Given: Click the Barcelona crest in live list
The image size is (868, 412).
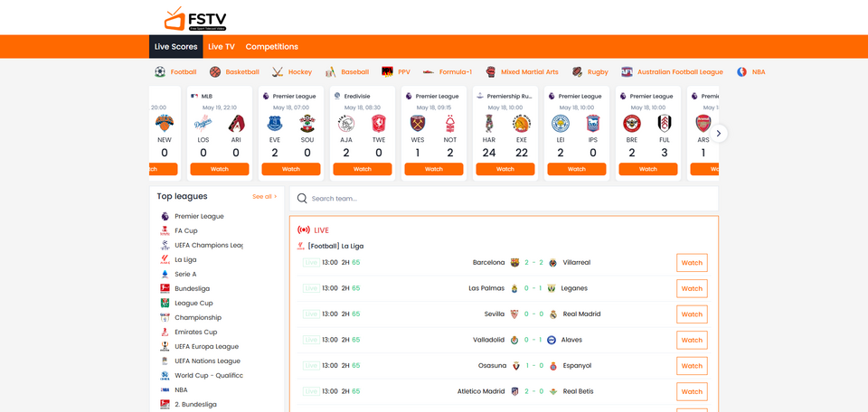Looking at the screenshot, I should point(514,263).
